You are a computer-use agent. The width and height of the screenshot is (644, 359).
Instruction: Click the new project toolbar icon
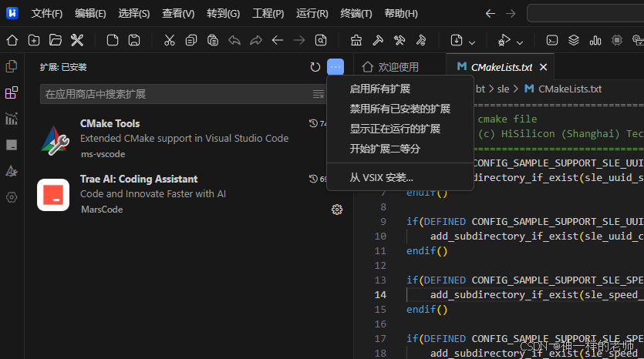coord(34,40)
